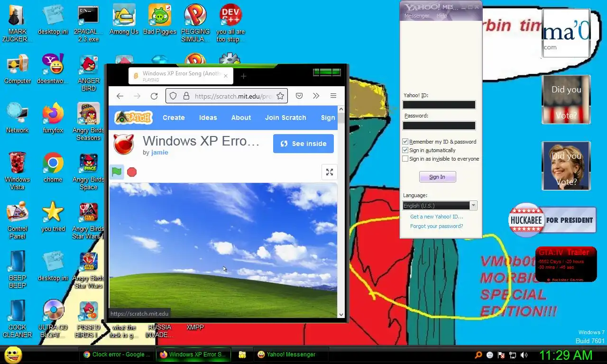Uncheck Remember my ID & password

pyautogui.click(x=405, y=142)
